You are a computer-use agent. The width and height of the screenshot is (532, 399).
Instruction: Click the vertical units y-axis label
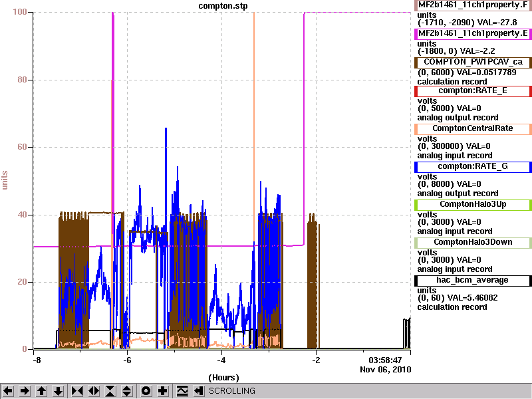pyautogui.click(x=5, y=180)
